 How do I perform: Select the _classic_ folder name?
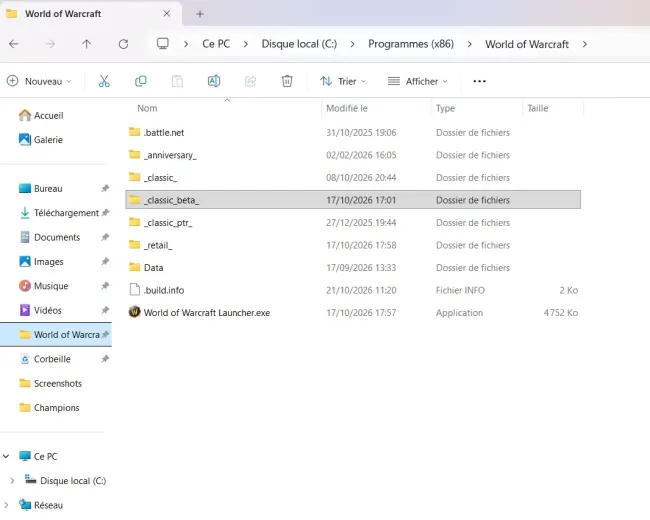160,177
